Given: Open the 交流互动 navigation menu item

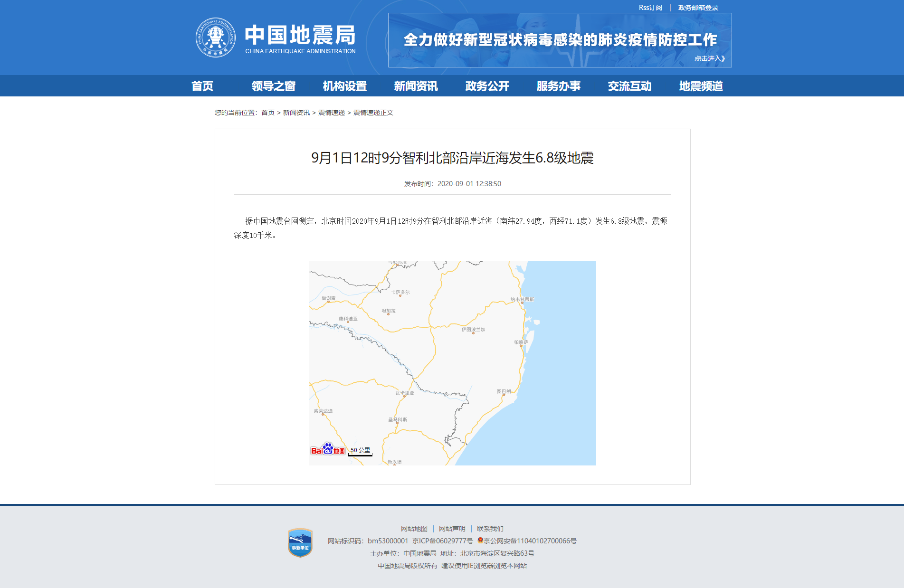Looking at the screenshot, I should pos(629,86).
